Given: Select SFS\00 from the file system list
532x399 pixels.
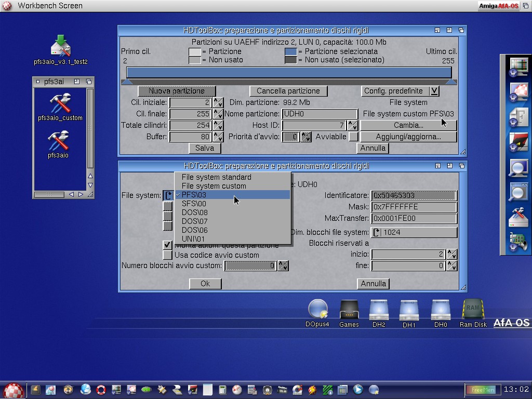Looking at the screenshot, I should coord(194,204).
